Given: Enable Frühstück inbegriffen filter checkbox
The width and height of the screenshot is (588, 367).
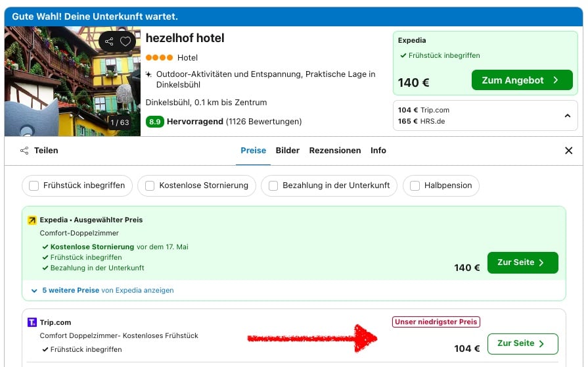Looking at the screenshot, I should 34,185.
